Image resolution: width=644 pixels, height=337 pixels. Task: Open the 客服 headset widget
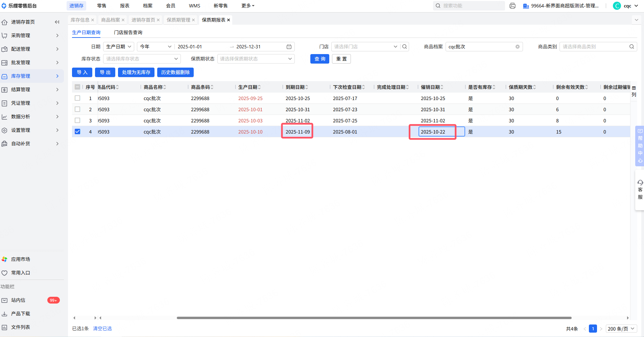pos(640,190)
